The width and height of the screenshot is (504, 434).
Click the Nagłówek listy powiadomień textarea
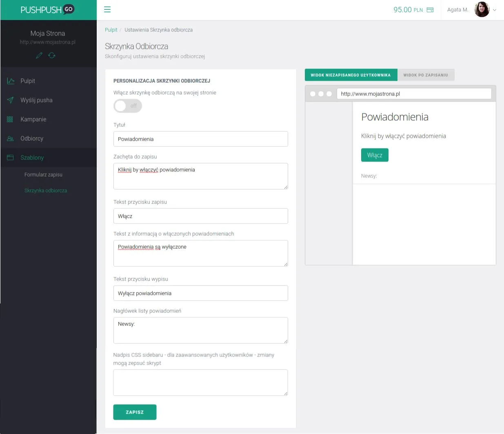coord(201,330)
